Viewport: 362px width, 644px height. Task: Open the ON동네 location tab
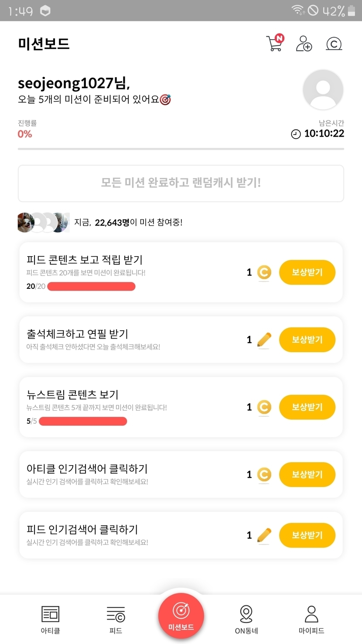246,619
